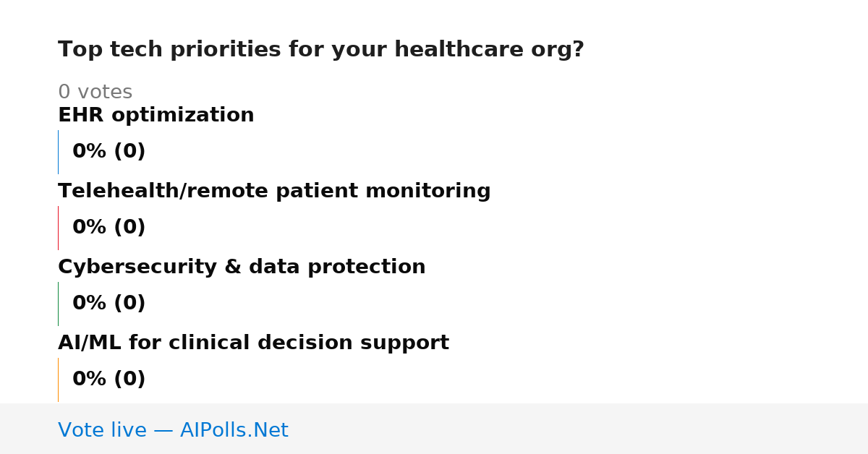Open the 'Vote live — AIPolls.Net' link
Screen dimensions: 868x454
point(173,431)
